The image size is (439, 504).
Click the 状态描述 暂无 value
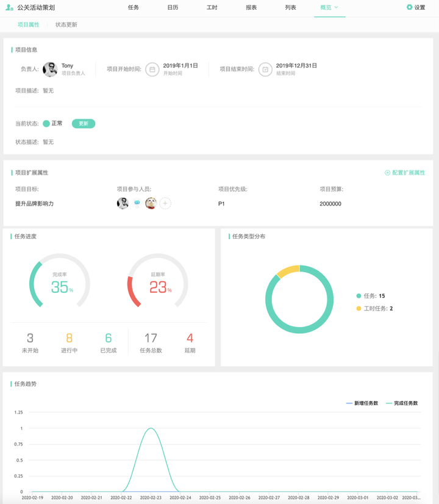48,142
